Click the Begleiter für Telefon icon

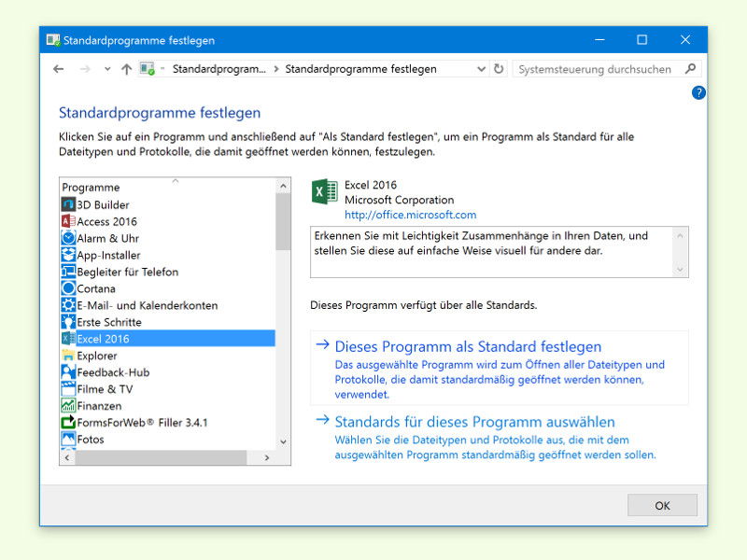pyautogui.click(x=68, y=272)
